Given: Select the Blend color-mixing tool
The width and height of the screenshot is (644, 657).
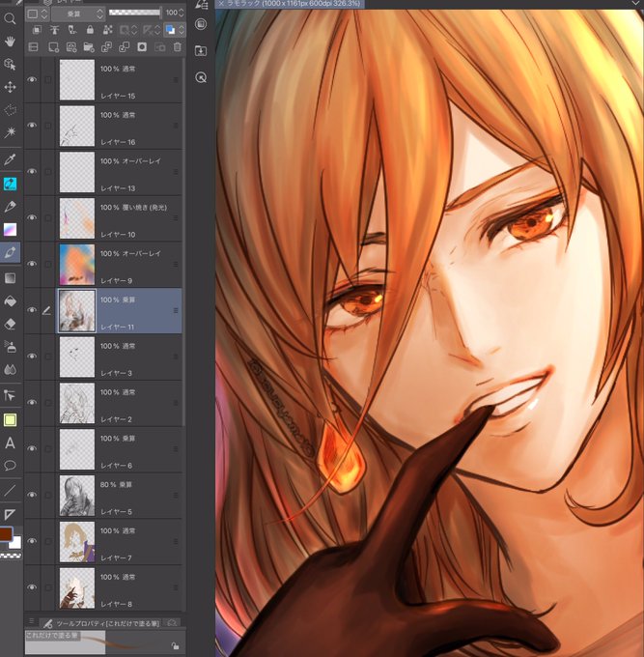Looking at the screenshot, I should click(10, 369).
